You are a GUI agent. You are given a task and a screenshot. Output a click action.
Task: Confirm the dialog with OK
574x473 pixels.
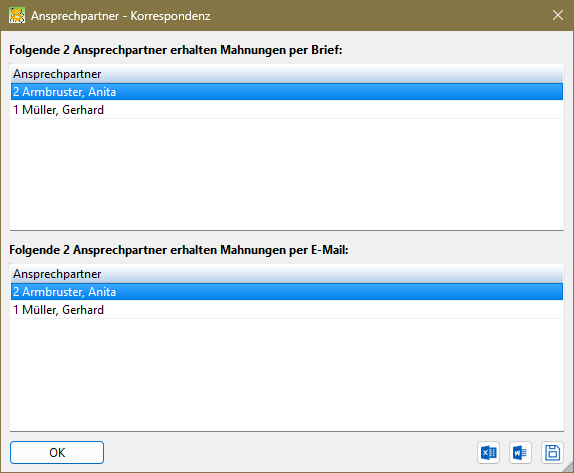(x=57, y=452)
